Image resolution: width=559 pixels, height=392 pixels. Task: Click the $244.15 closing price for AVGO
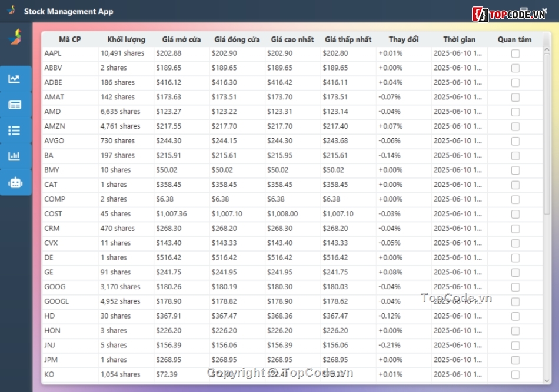(238, 141)
